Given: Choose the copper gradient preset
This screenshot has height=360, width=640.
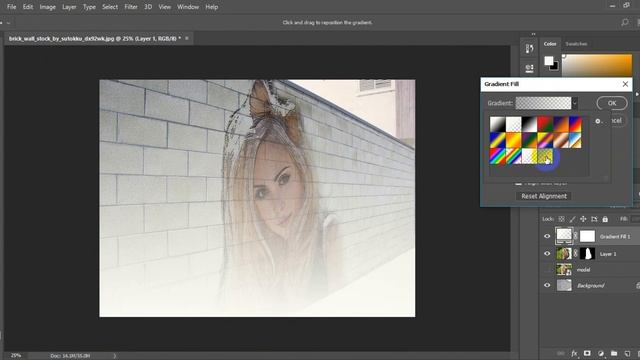Looking at the screenshot, I should click(x=561, y=140).
